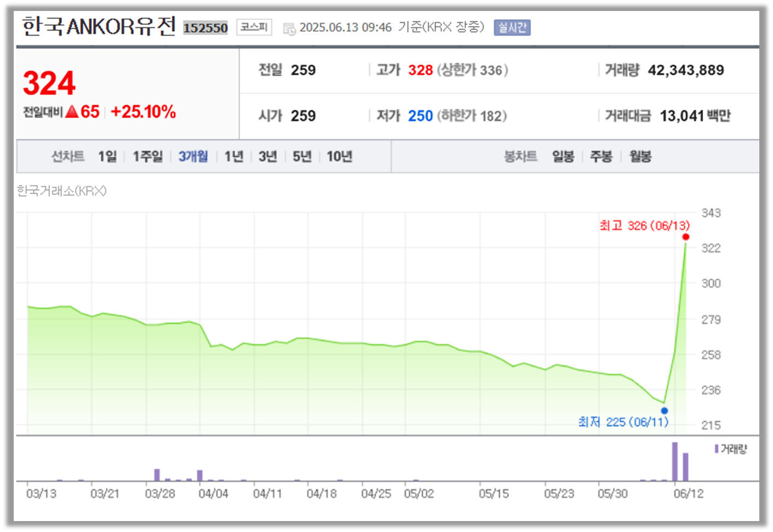The height and width of the screenshot is (532, 773).
Task: Switch line chart to 1주일
Action: pyautogui.click(x=148, y=157)
